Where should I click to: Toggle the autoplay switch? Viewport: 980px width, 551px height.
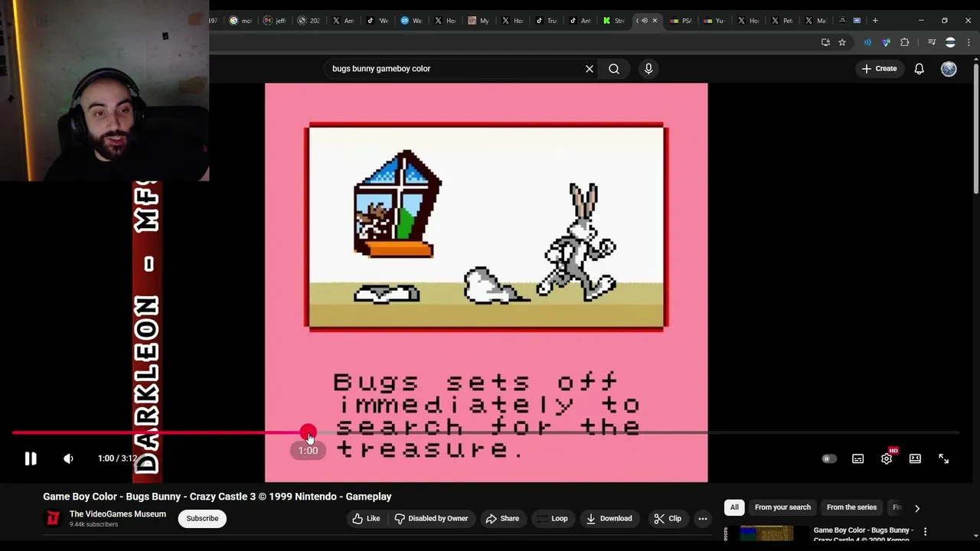829,458
